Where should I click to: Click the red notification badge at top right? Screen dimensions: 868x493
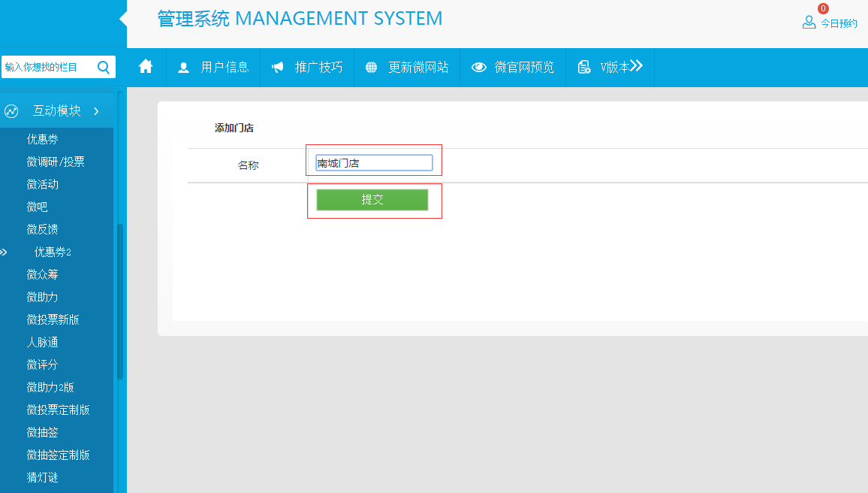[823, 8]
